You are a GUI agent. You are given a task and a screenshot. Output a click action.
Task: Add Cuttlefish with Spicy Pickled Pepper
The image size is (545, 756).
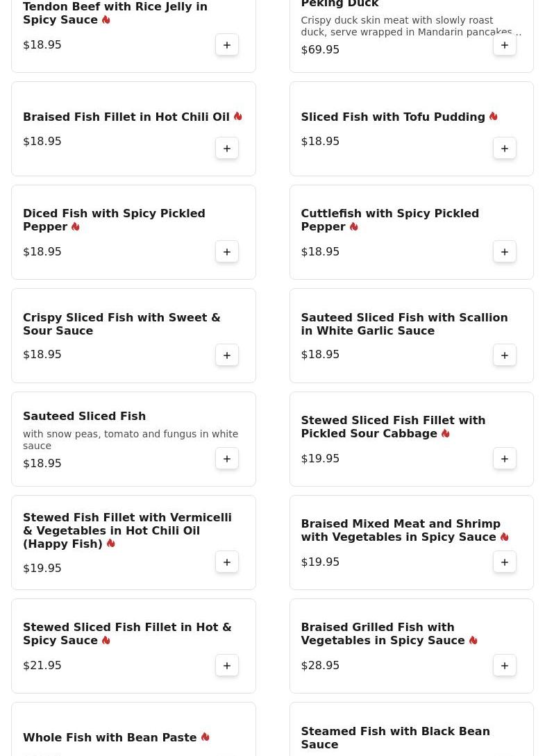click(x=505, y=252)
